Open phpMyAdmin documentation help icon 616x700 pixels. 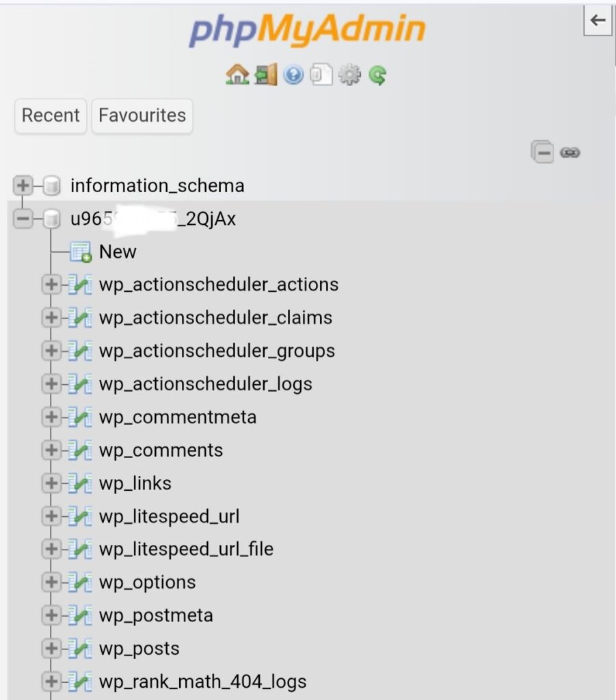point(293,75)
